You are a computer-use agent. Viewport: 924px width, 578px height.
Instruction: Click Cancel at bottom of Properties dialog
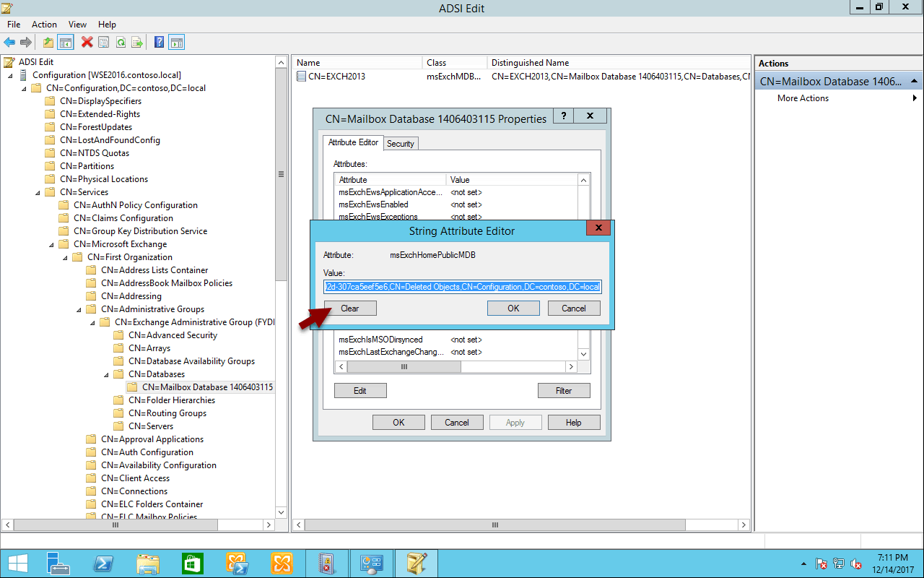tap(457, 423)
